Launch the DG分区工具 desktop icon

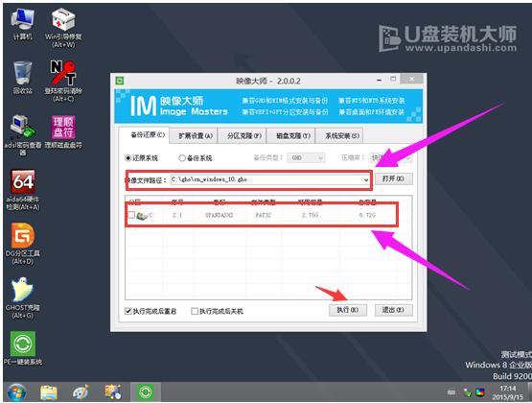(x=22, y=244)
